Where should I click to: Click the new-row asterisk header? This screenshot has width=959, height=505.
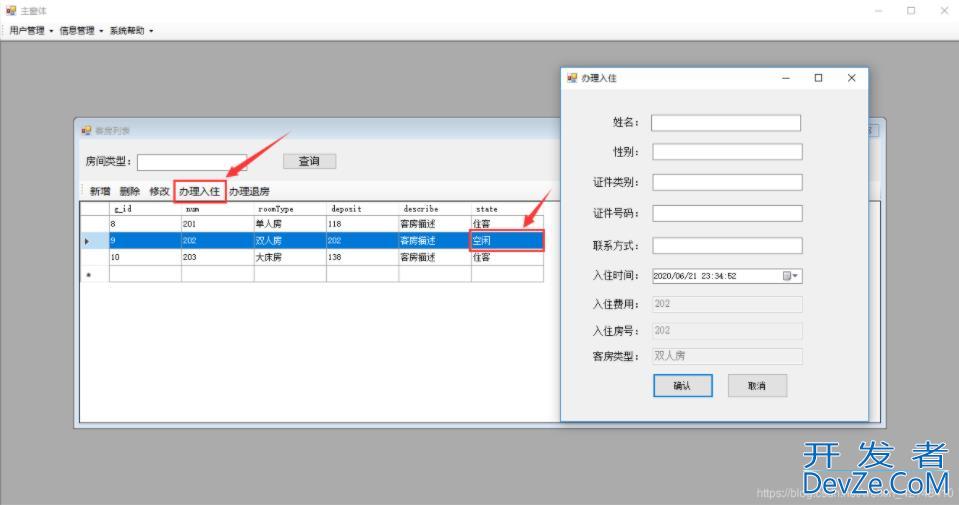click(x=94, y=274)
